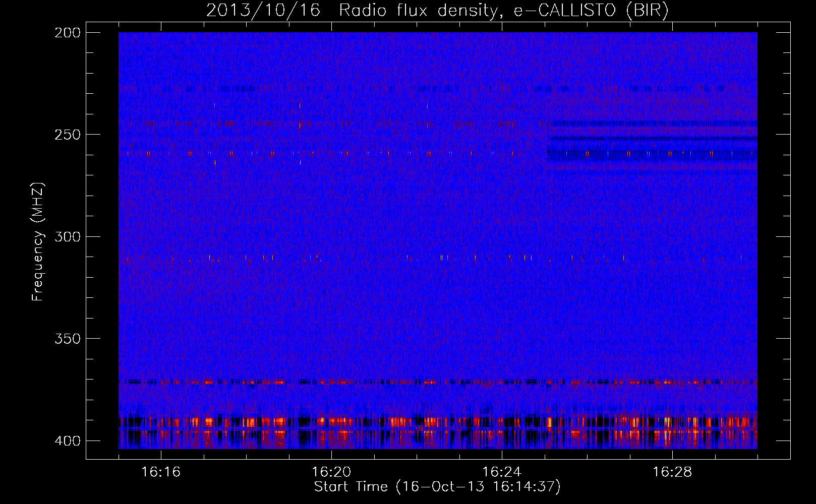Click the 250 frequency tick label

tap(67, 135)
